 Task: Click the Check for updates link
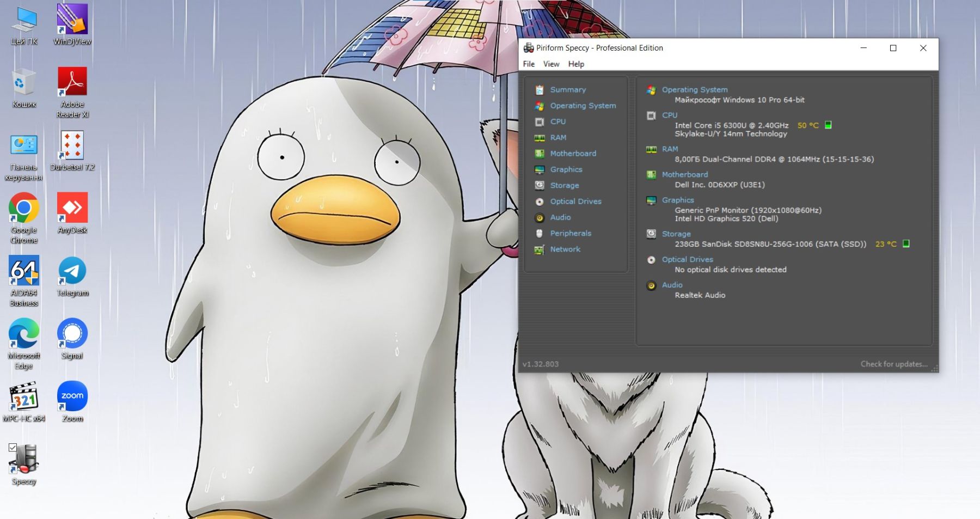[894, 364]
